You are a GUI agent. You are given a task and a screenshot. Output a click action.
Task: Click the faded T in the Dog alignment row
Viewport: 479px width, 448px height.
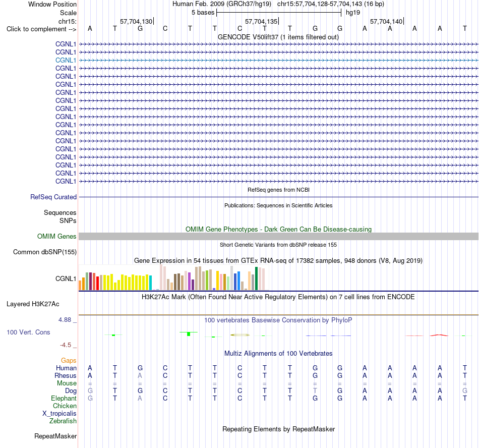(x=315, y=390)
